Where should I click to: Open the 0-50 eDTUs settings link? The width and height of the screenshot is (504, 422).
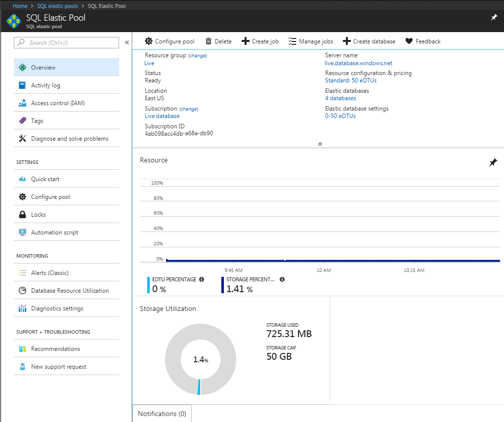pyautogui.click(x=340, y=116)
